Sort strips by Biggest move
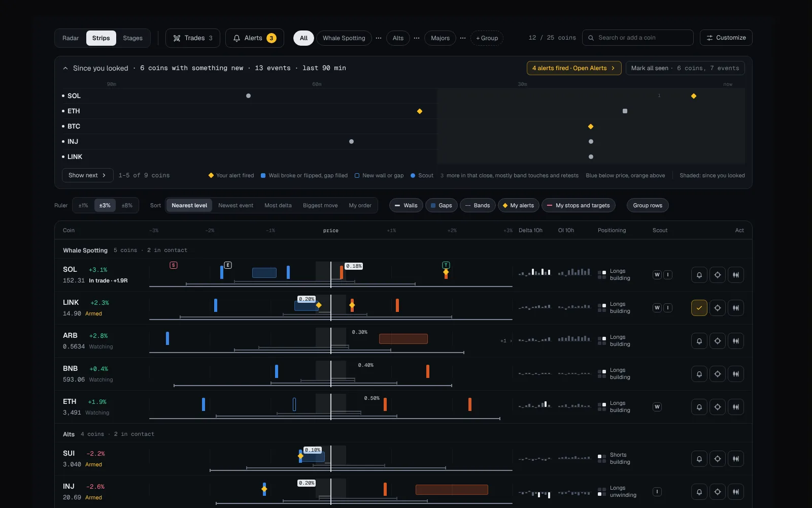Screen dimensions: 812x508 [x=320, y=205]
